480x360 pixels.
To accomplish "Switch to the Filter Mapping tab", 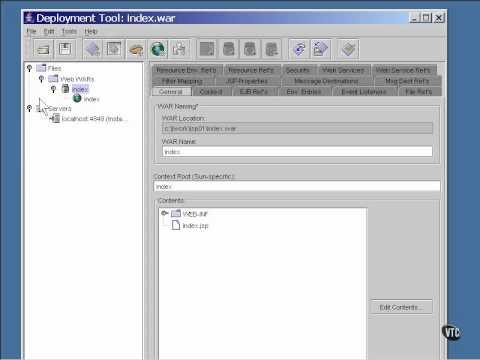I will pos(182,81).
